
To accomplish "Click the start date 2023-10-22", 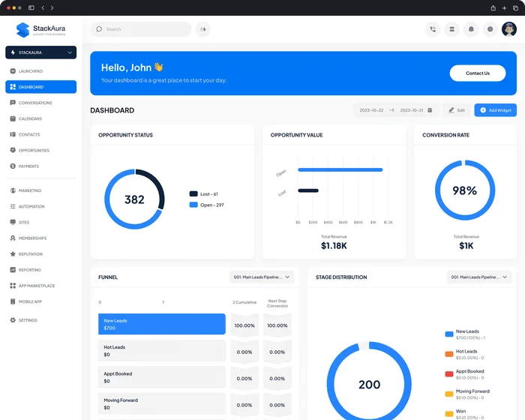I will (x=371, y=110).
